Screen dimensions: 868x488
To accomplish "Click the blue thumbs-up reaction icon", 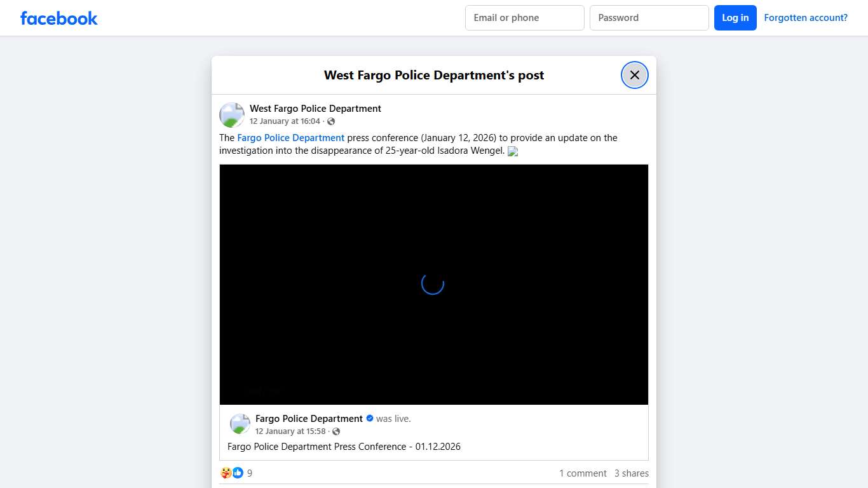I will [238, 473].
